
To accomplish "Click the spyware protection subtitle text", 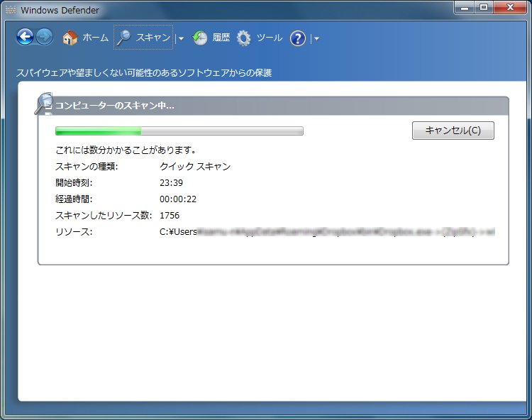I will point(144,72).
